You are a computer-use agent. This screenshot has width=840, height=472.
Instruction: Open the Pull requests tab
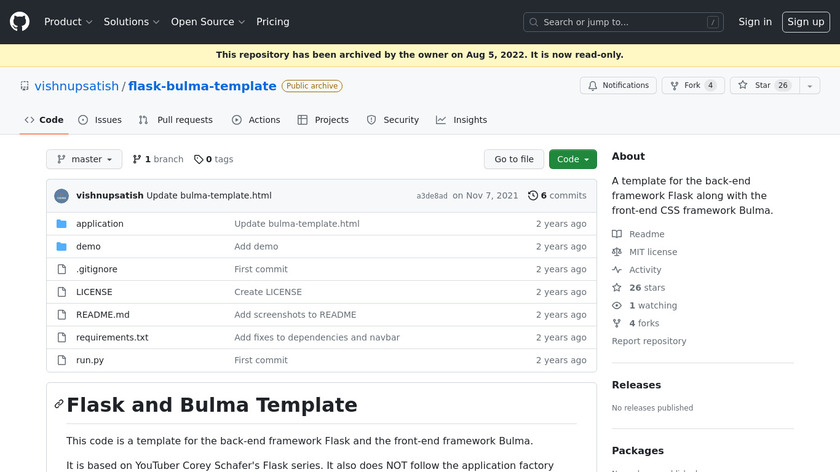[176, 120]
